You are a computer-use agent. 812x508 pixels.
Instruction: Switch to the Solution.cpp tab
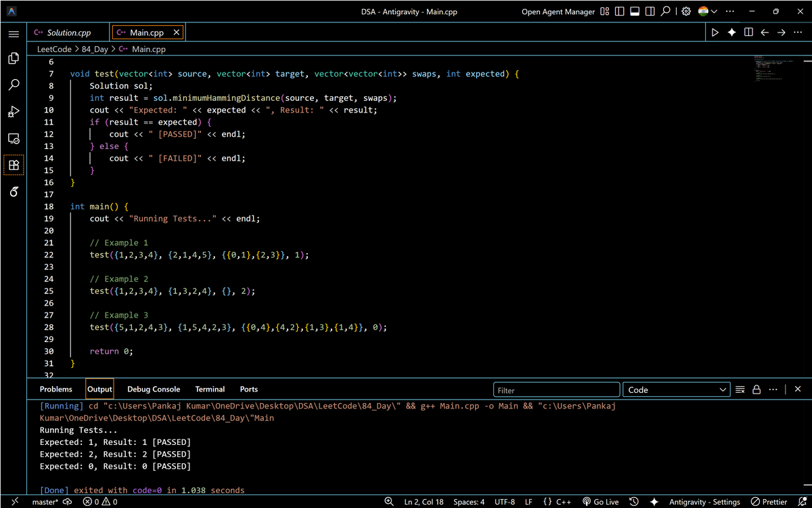point(68,33)
